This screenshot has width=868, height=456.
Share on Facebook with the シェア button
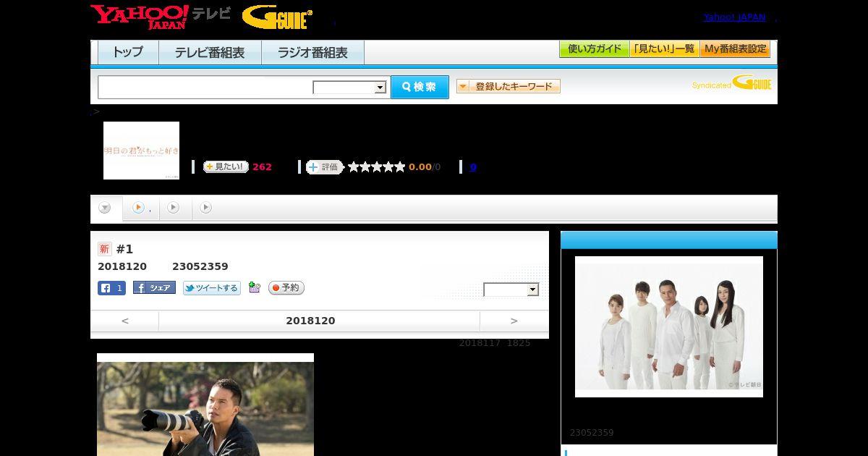154,287
